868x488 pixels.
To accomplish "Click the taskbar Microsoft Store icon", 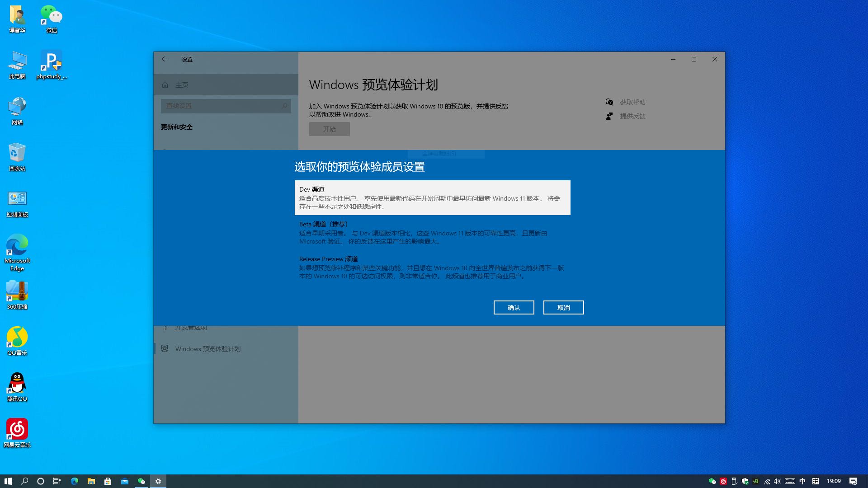I will pyautogui.click(x=108, y=481).
